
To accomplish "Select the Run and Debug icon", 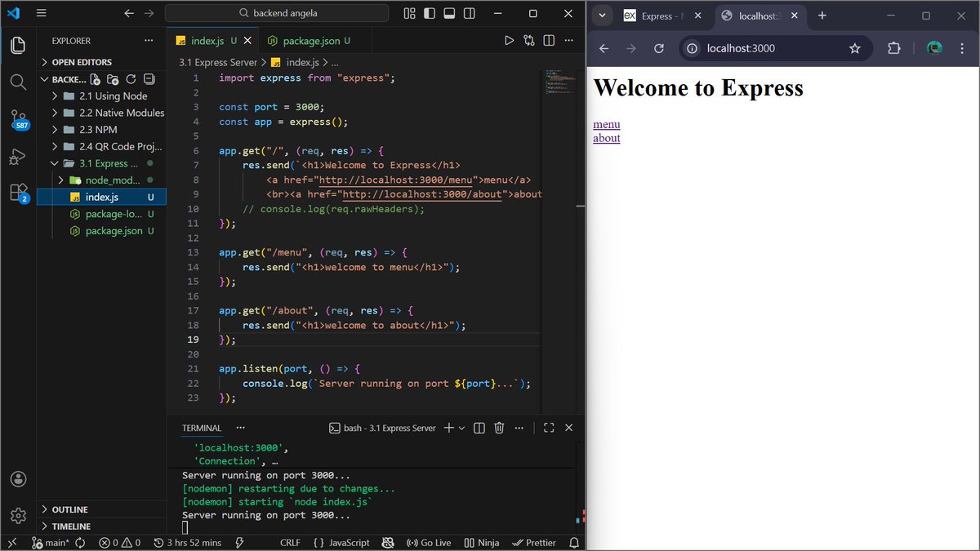I will [18, 157].
